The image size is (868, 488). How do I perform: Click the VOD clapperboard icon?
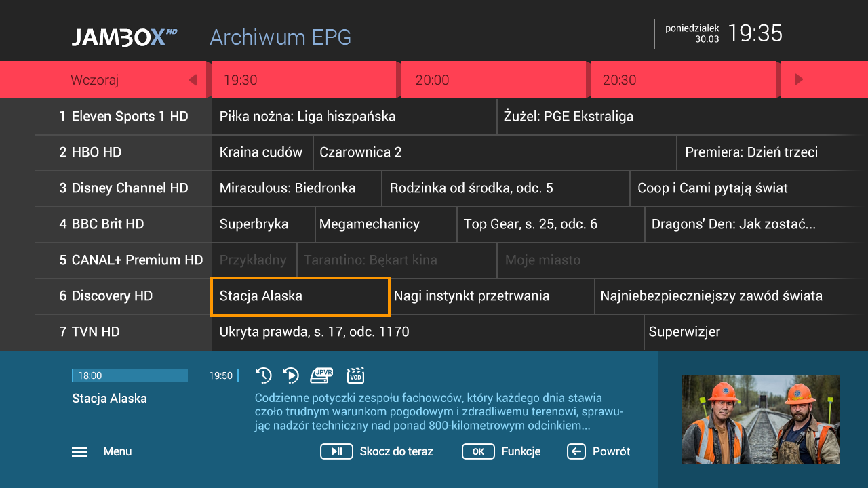coord(355,375)
